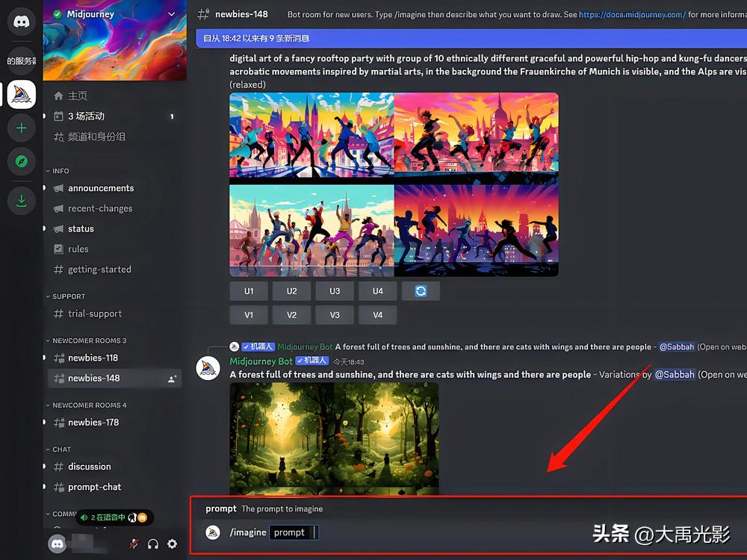747x560 pixels.
Task: Click the reroll refresh icon button
Action: [x=421, y=291]
